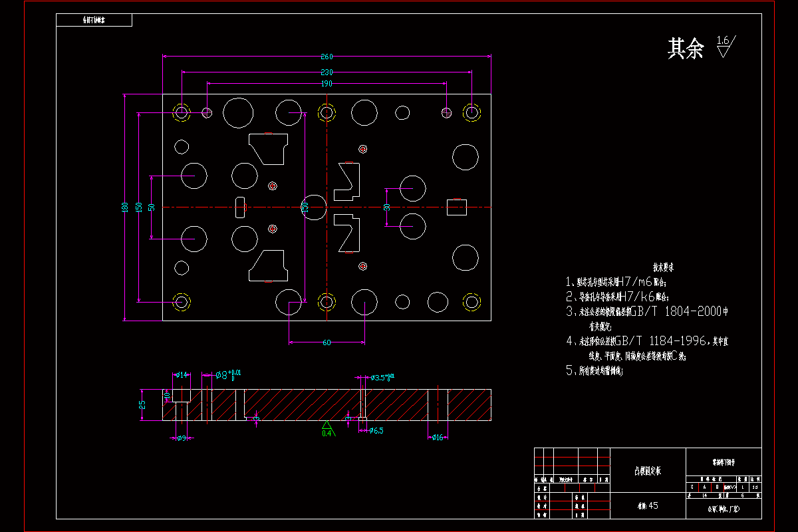Select note 4 referencing GB/T 1184-1996
Viewport: 798px width, 532px height.
(x=648, y=348)
